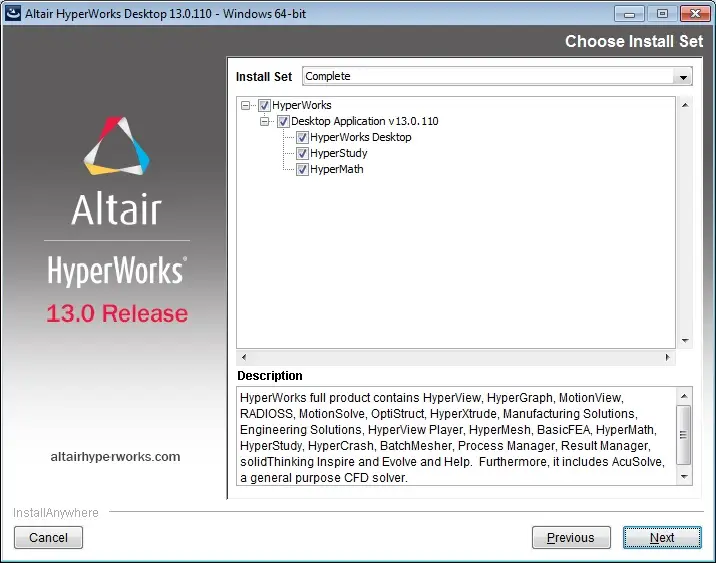The width and height of the screenshot is (716, 563).
Task: Select the HyperWorks Desktop tree label
Action: point(361,137)
